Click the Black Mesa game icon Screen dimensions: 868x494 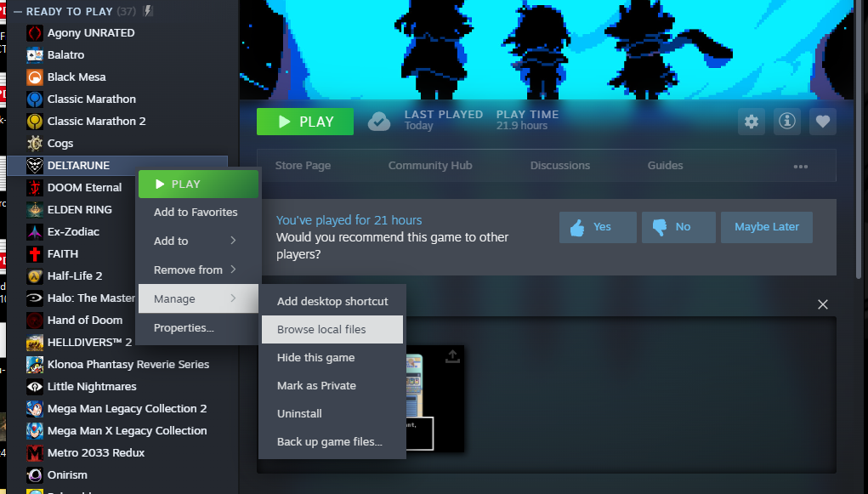pyautogui.click(x=35, y=77)
